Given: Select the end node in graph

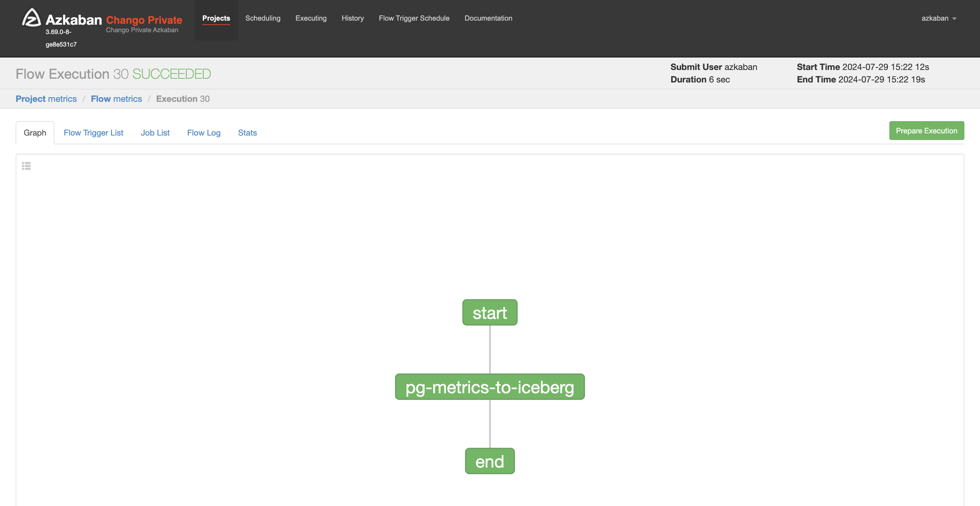Looking at the screenshot, I should tap(490, 461).
